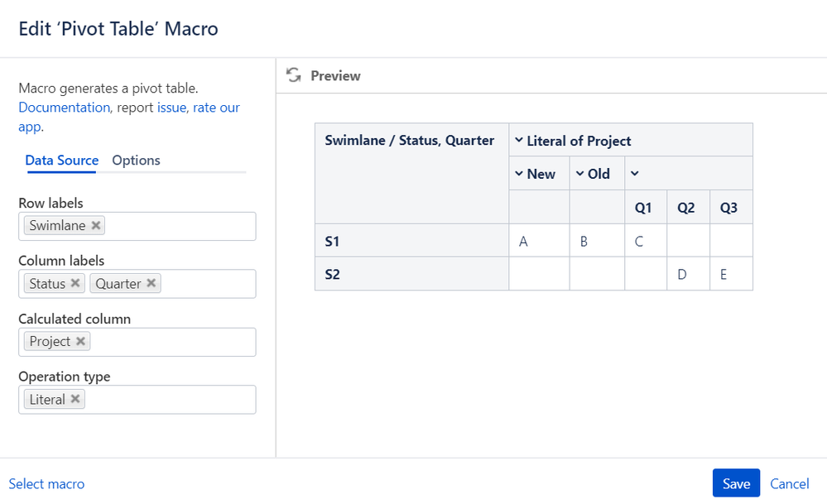Open the Documentation link
The height and width of the screenshot is (504, 827).
[64, 108]
